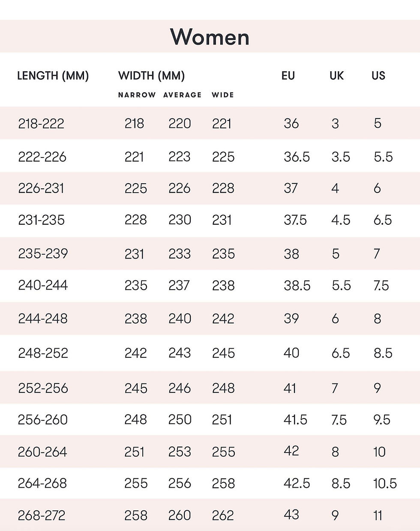Click the WIDTH (MM) column header
The height and width of the screenshot is (531, 420).
click(151, 76)
